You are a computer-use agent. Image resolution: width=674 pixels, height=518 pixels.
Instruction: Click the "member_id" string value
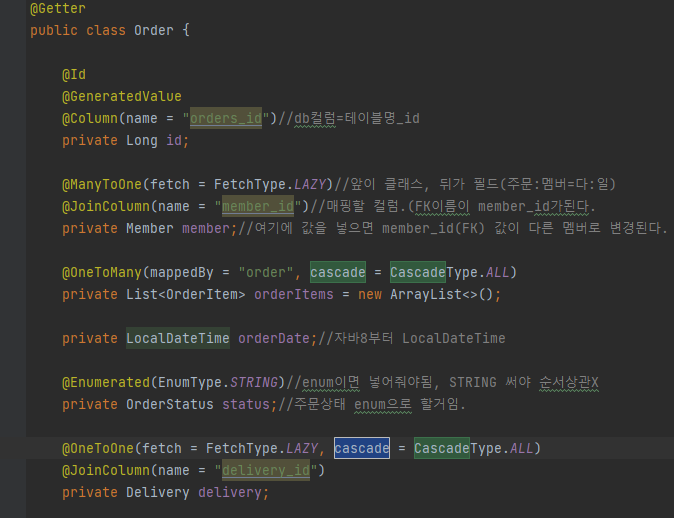pyautogui.click(x=258, y=207)
